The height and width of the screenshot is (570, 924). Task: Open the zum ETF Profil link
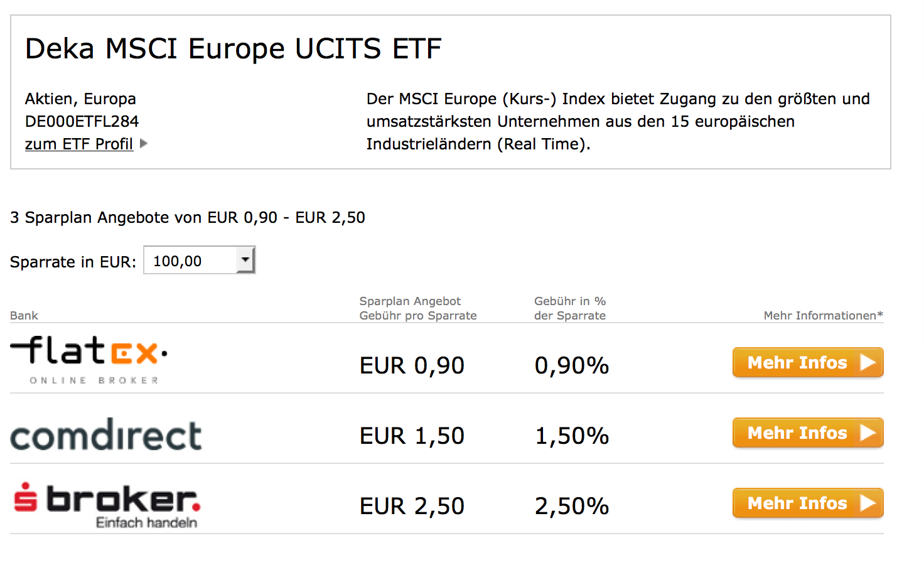coord(79,144)
